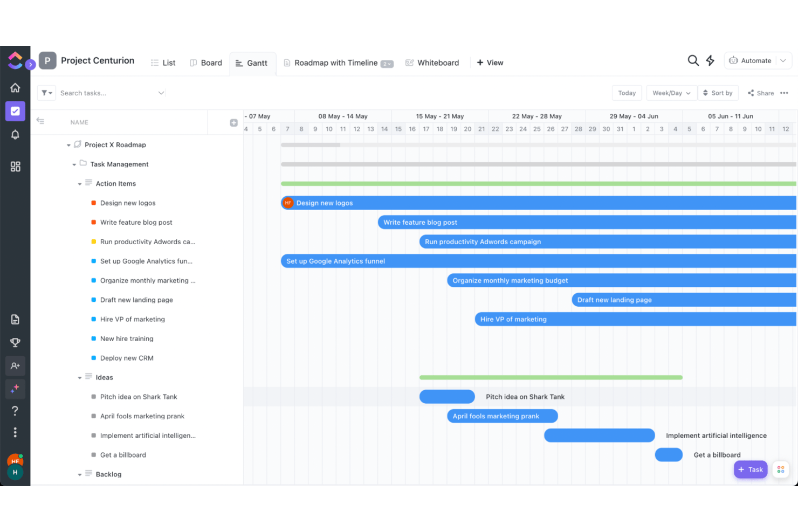Open Docs from the sidebar

15,320
